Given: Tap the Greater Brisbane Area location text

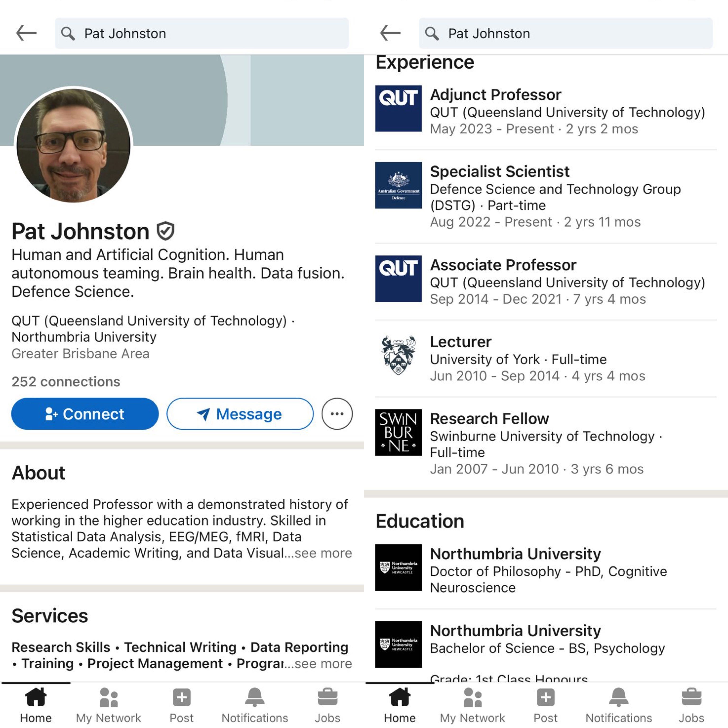Looking at the screenshot, I should (x=80, y=353).
